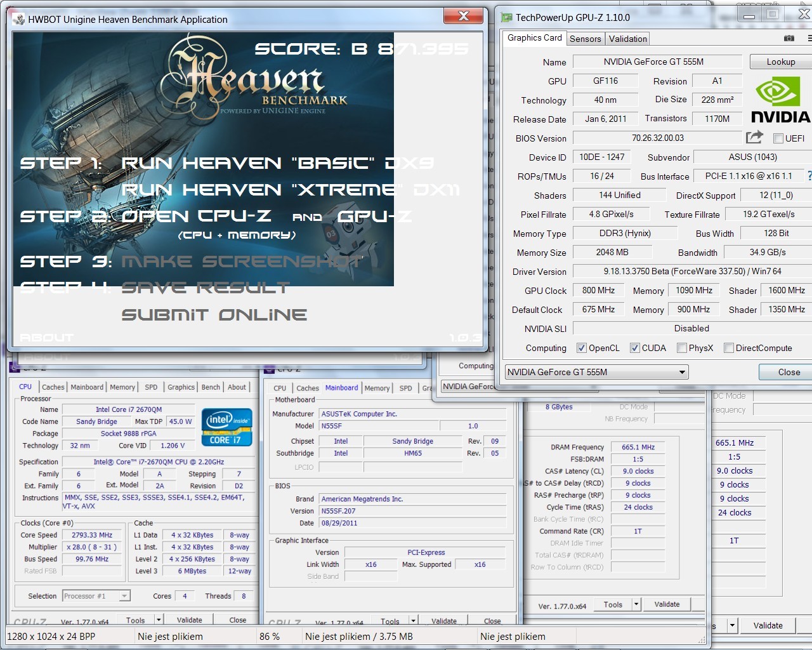Image resolution: width=812 pixels, height=650 pixels.
Task: Click Save Result in HWBOT
Action: point(206,288)
